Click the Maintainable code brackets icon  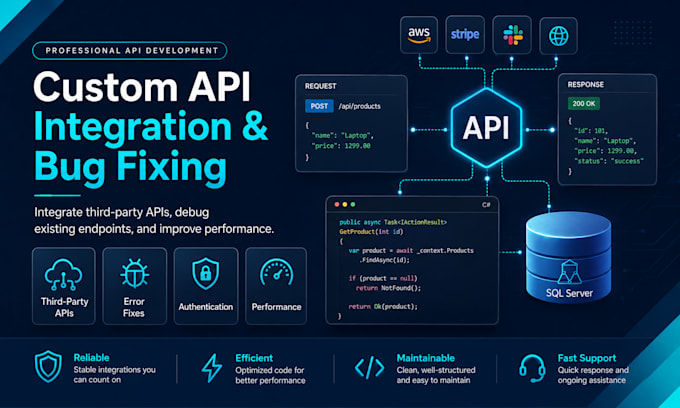(369, 368)
